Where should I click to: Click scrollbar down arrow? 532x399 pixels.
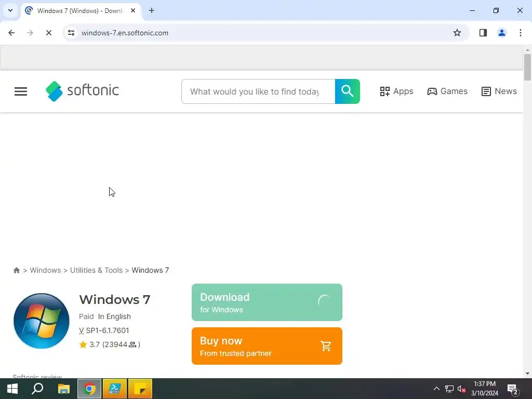click(x=527, y=374)
